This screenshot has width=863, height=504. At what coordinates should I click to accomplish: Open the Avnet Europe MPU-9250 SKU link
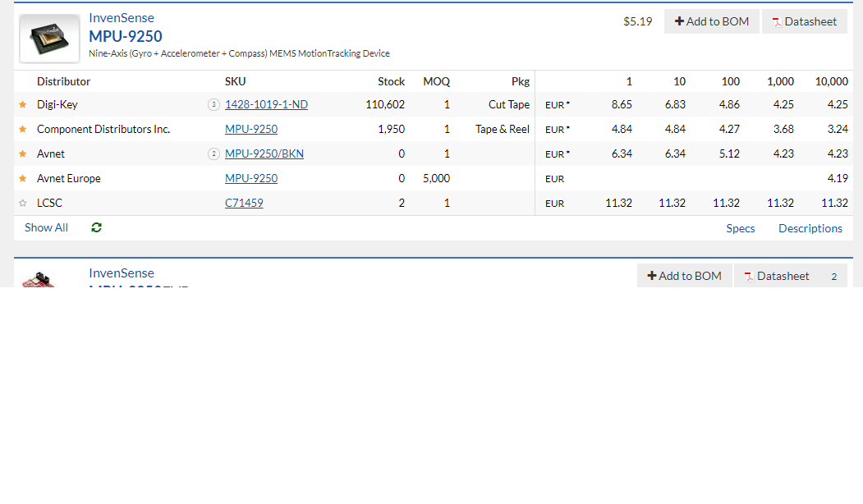[251, 178]
